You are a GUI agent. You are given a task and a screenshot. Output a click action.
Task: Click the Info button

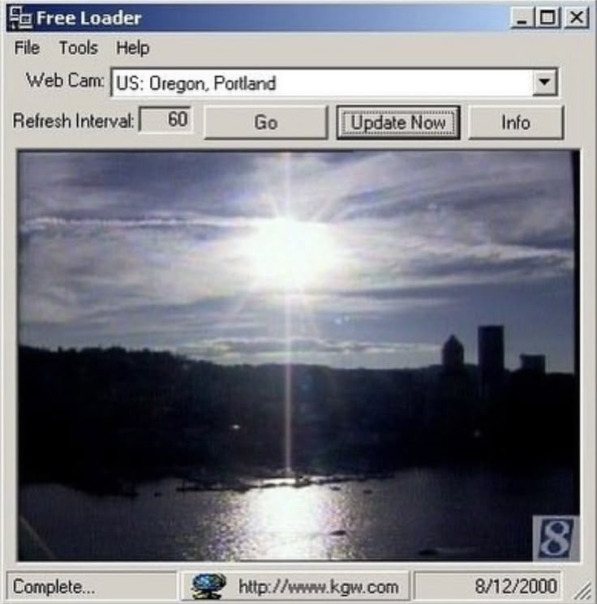point(516,122)
